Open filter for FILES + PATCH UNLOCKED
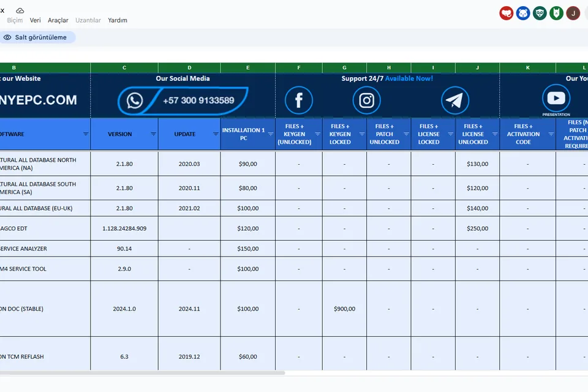The height and width of the screenshot is (392, 588). pos(406,134)
